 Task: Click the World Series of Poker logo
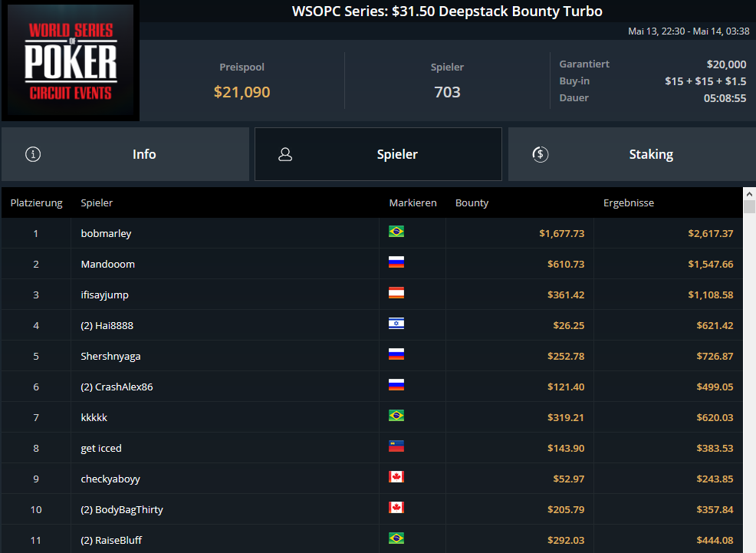pyautogui.click(x=71, y=61)
